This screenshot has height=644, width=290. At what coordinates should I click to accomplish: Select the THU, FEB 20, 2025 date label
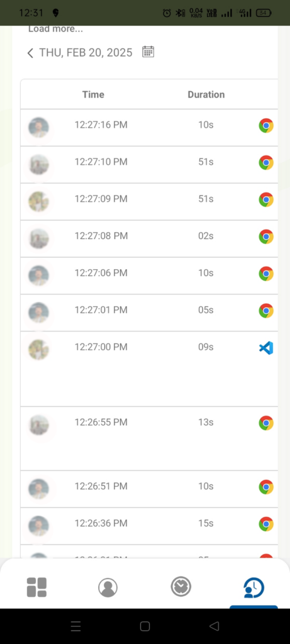pyautogui.click(x=86, y=53)
